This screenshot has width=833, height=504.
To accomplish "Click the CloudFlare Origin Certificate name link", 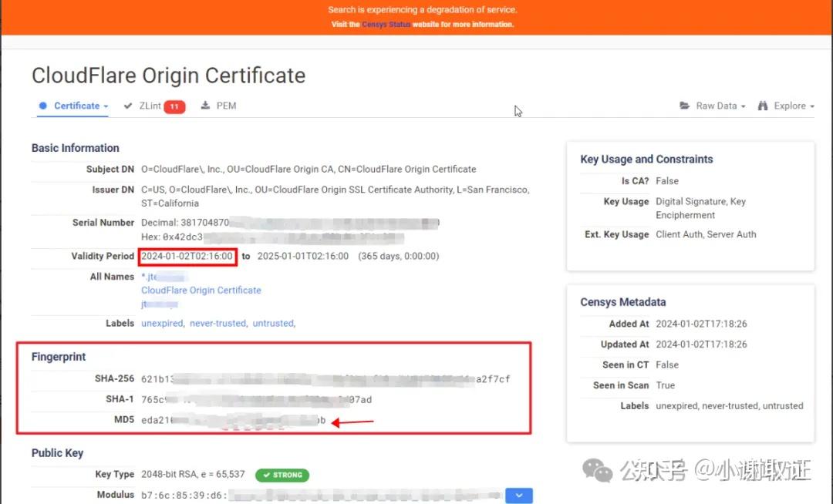I will click(201, 291).
